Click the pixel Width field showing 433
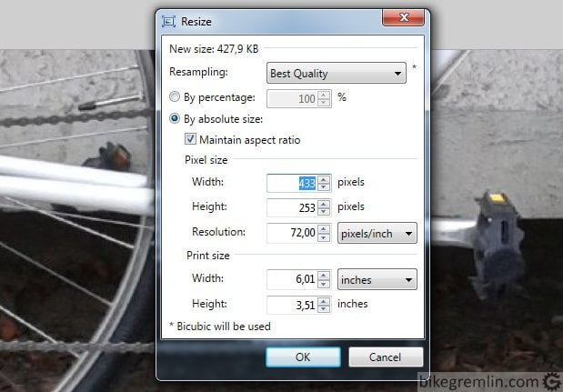The width and height of the screenshot is (563, 392). point(292,183)
